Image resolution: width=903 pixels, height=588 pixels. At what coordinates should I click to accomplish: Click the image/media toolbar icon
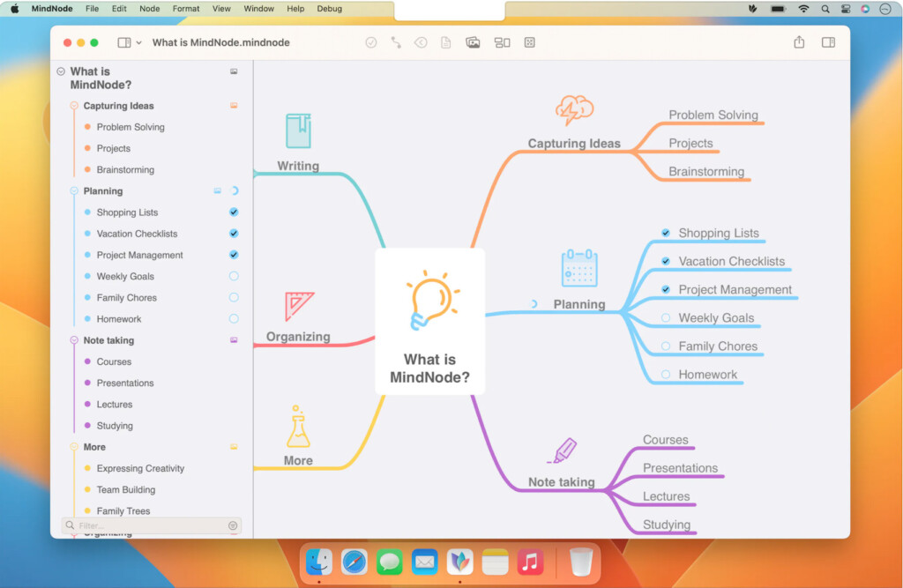coord(473,42)
